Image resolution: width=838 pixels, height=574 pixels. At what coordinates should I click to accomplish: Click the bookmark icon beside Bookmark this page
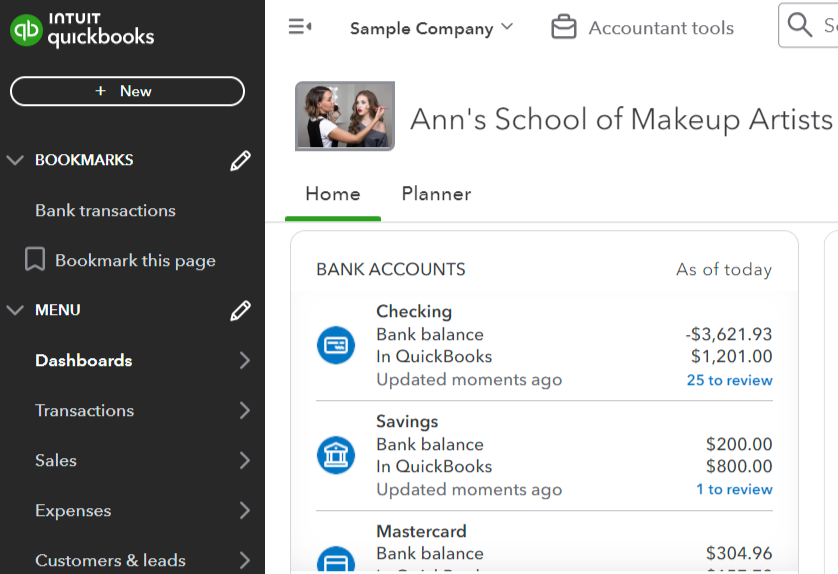pos(35,259)
